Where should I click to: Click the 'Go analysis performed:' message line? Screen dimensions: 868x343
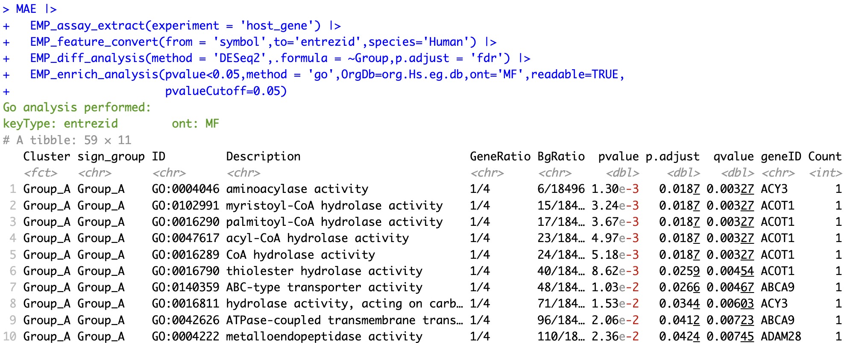pyautogui.click(x=77, y=107)
